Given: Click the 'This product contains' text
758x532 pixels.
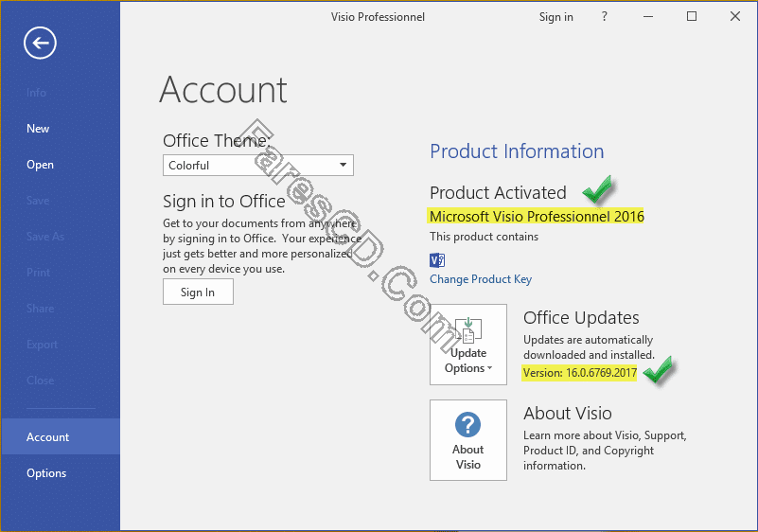Looking at the screenshot, I should (484, 237).
